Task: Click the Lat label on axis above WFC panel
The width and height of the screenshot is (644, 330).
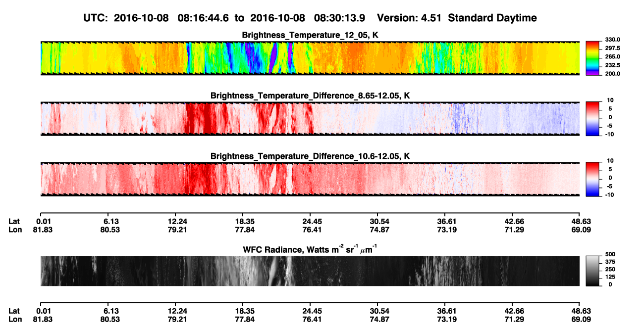Action: pyautogui.click(x=14, y=221)
